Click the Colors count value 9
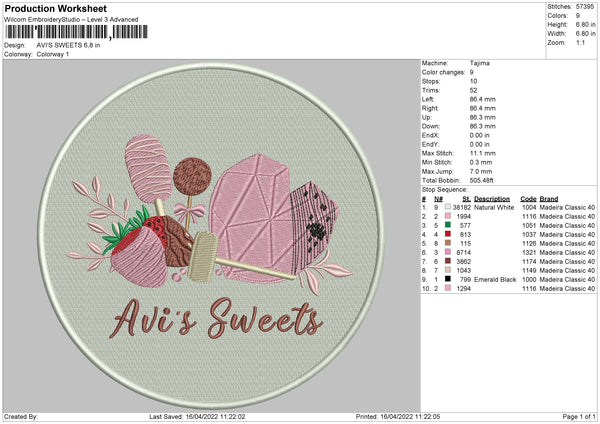The width and height of the screenshot is (600, 424). tap(578, 16)
